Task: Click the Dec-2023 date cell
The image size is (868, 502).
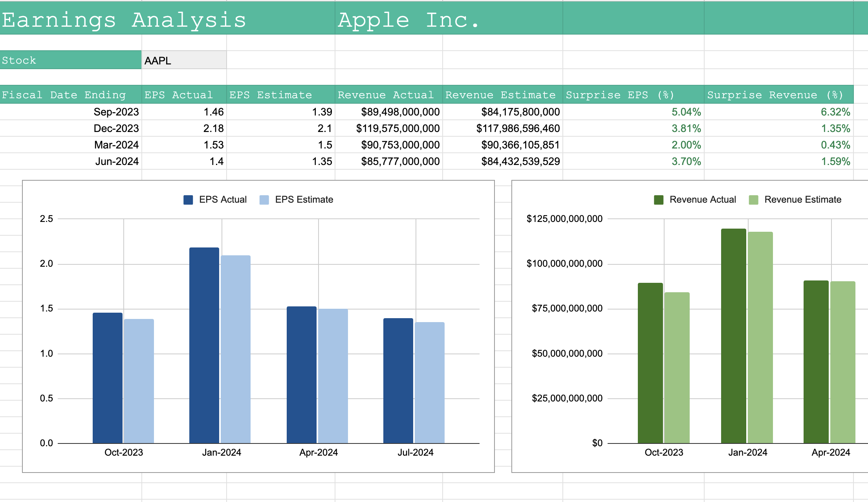Action: coord(71,128)
